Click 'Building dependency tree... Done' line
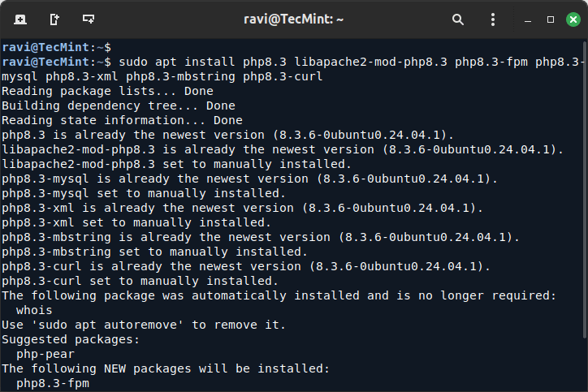The width and height of the screenshot is (588, 392). pyautogui.click(x=118, y=106)
